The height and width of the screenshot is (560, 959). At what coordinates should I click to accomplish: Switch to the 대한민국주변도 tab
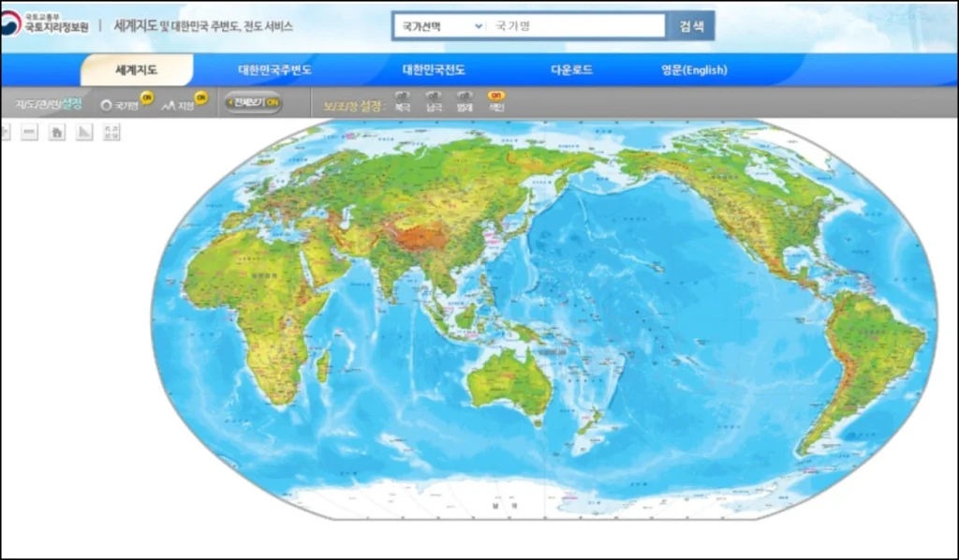pyautogui.click(x=274, y=70)
